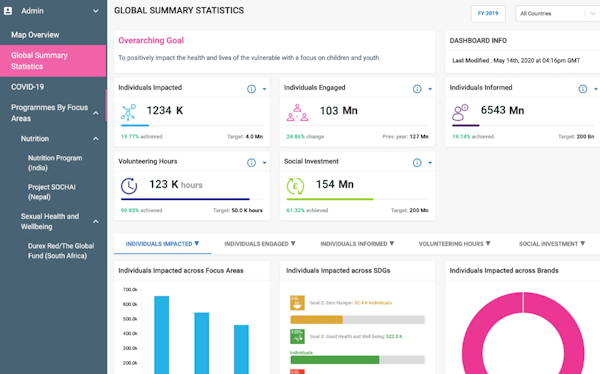Open info icon on Volunteering Hours card

click(251, 163)
